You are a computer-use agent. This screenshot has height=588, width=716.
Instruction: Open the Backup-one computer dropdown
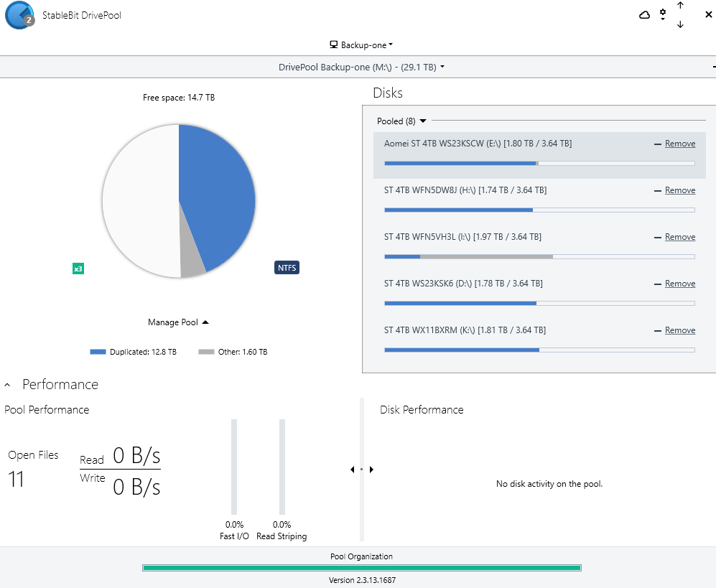pos(361,45)
